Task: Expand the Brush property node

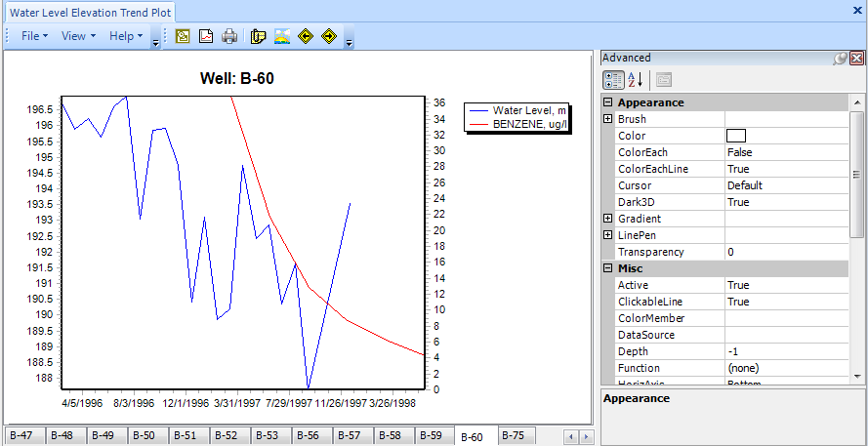Action: (x=608, y=119)
